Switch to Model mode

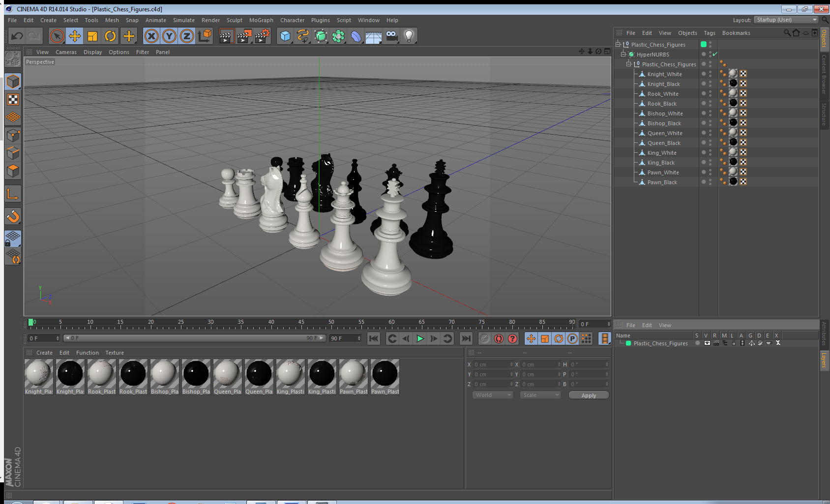pyautogui.click(x=13, y=82)
